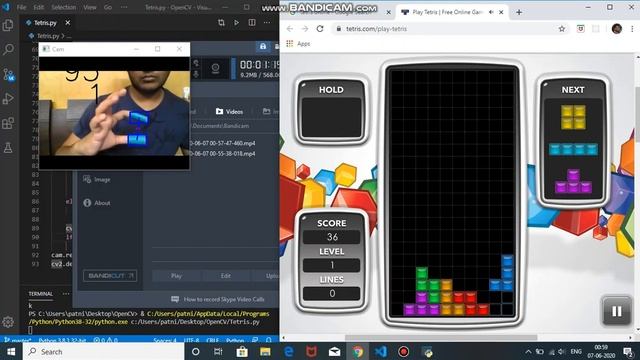Open the Edit menu in VS Code
This screenshot has height=360, width=640.
(x=39, y=7)
